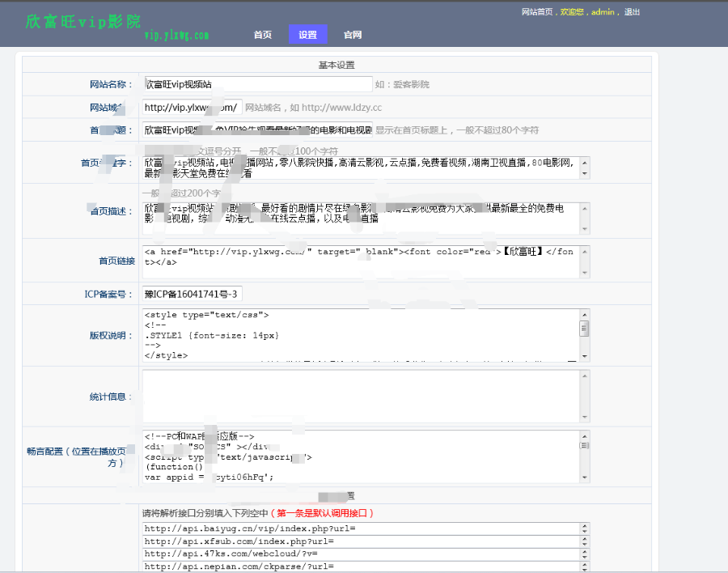Click the 网站首页 link in header
The width and height of the screenshot is (728, 573).
[537, 12]
